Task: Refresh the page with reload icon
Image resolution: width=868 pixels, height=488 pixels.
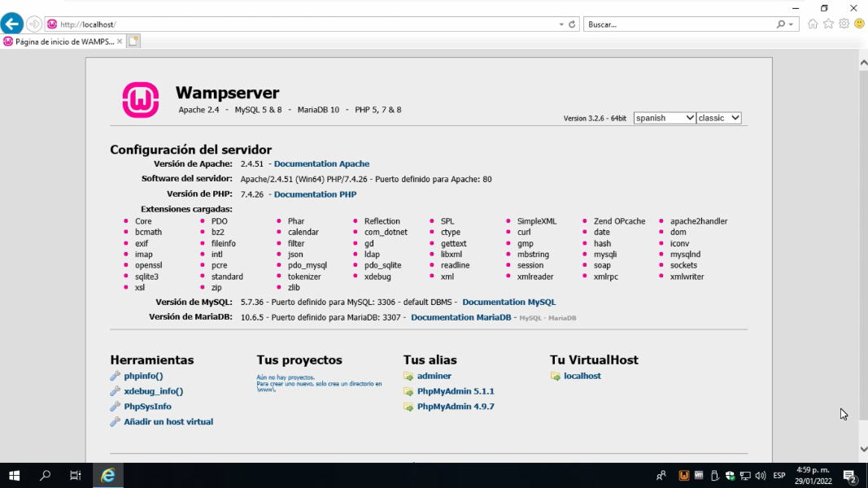Action: 572,24
